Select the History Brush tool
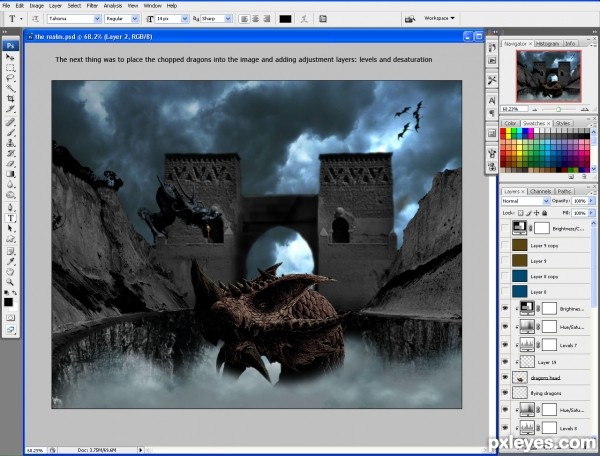Viewport: 600px width, 456px height. 10,153
